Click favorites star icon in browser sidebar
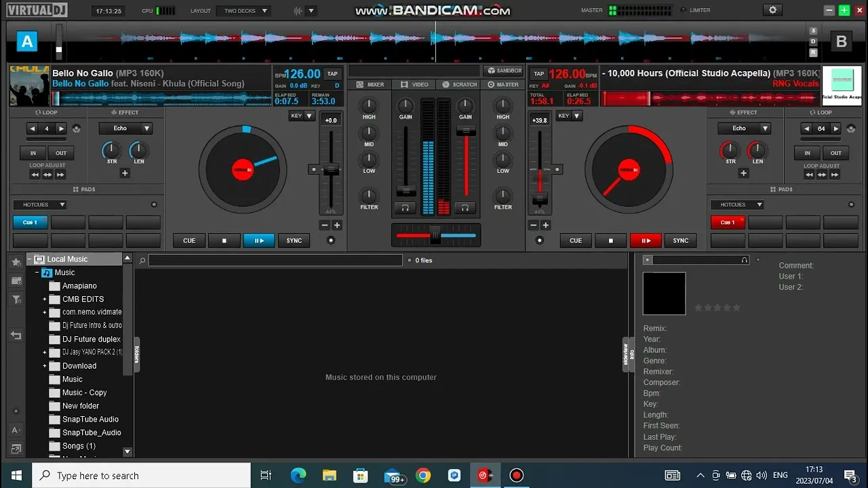The width and height of the screenshot is (868, 488). (x=16, y=262)
